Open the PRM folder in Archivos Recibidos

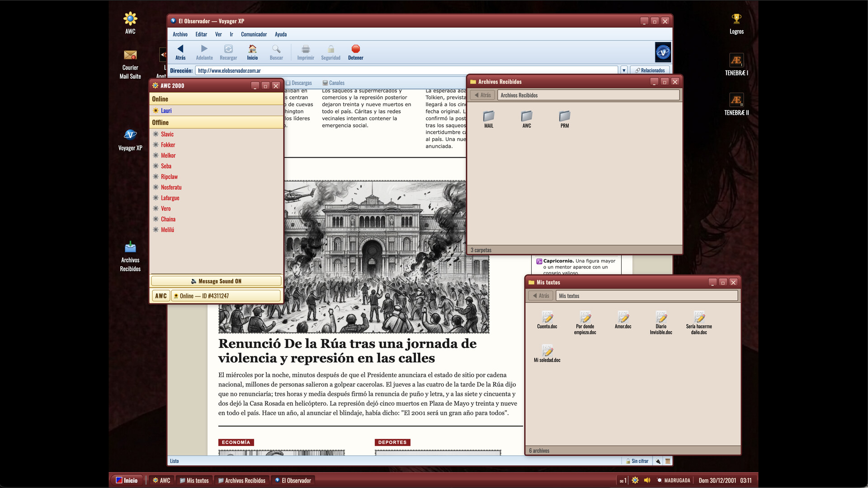[565, 119]
